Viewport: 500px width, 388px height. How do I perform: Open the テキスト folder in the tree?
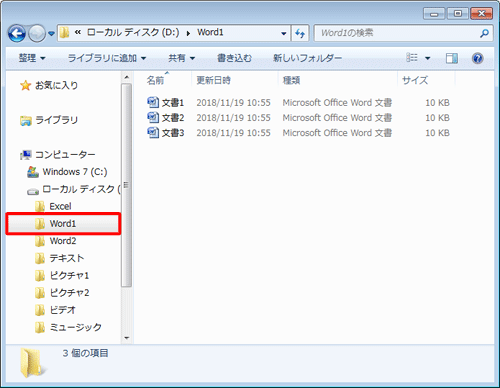tap(67, 258)
